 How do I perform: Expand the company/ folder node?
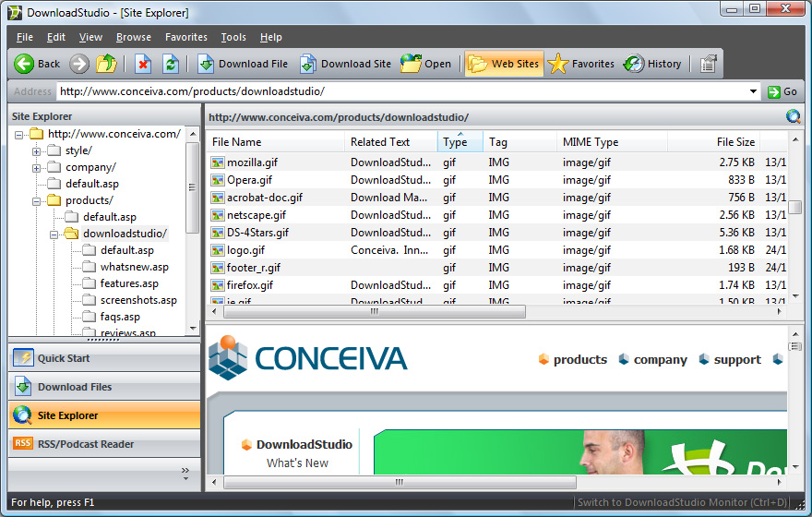pos(36,168)
